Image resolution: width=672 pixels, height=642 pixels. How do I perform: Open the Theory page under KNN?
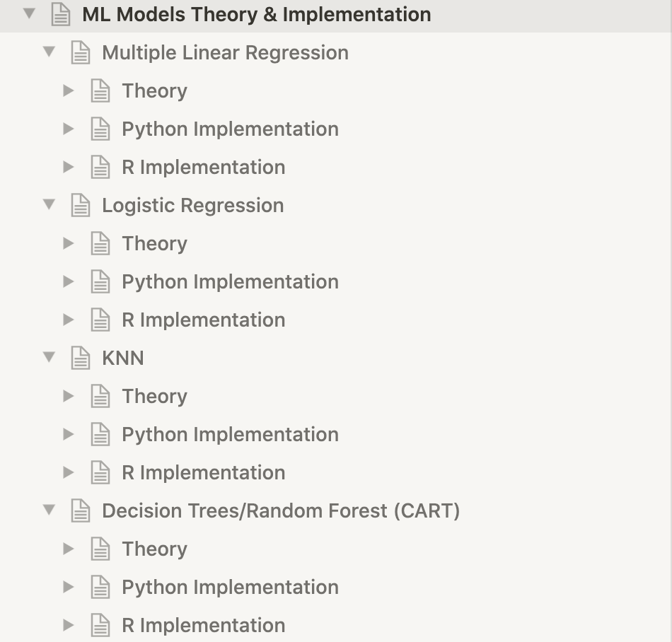[x=154, y=397]
